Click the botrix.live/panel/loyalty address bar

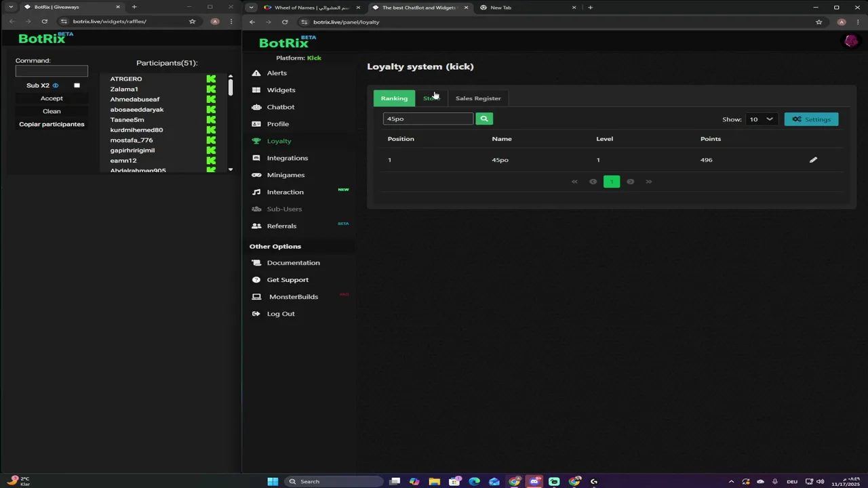(x=556, y=22)
